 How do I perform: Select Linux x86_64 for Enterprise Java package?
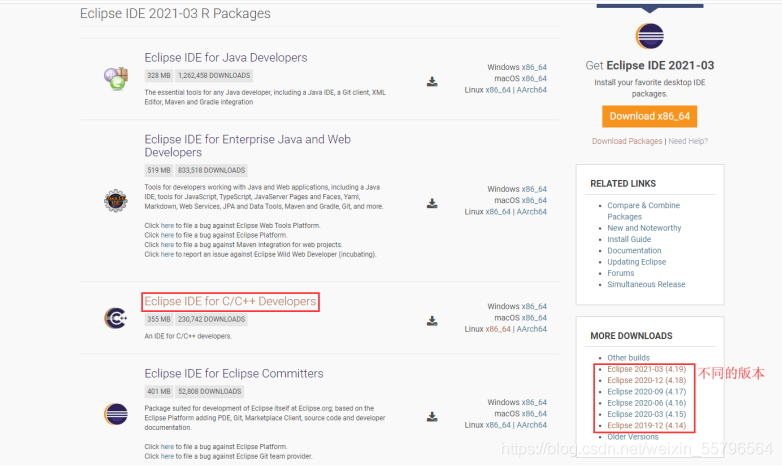click(498, 212)
